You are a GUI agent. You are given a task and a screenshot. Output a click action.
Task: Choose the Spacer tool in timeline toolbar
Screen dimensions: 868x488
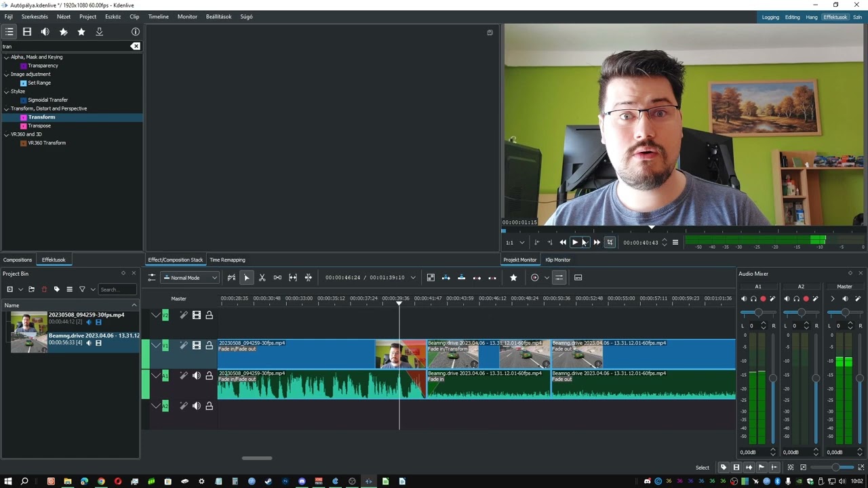click(277, 277)
